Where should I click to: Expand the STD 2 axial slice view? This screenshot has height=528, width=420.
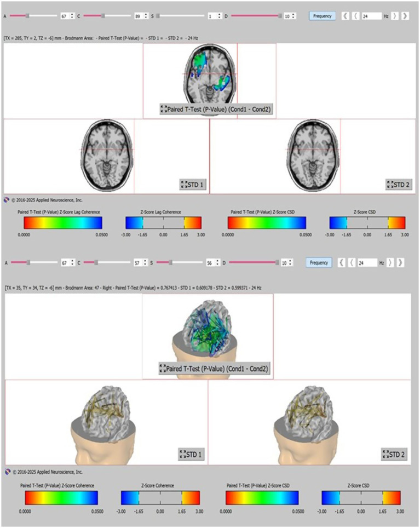tap(399, 185)
